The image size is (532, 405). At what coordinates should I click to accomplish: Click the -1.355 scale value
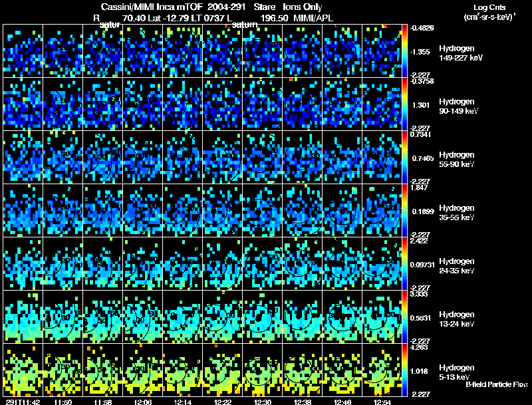pyautogui.click(x=421, y=52)
